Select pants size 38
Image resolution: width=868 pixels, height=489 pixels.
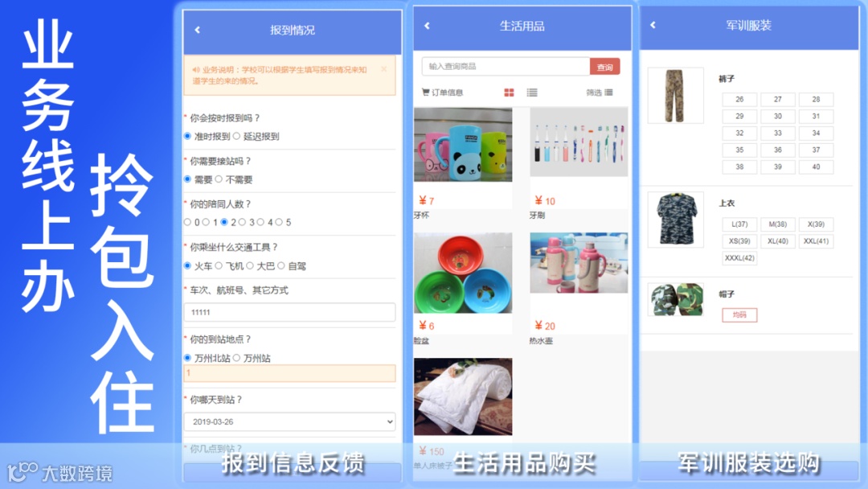click(739, 166)
